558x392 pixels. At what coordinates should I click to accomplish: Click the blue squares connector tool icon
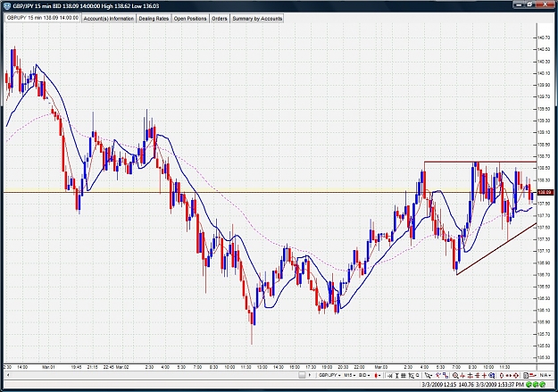coord(446,375)
